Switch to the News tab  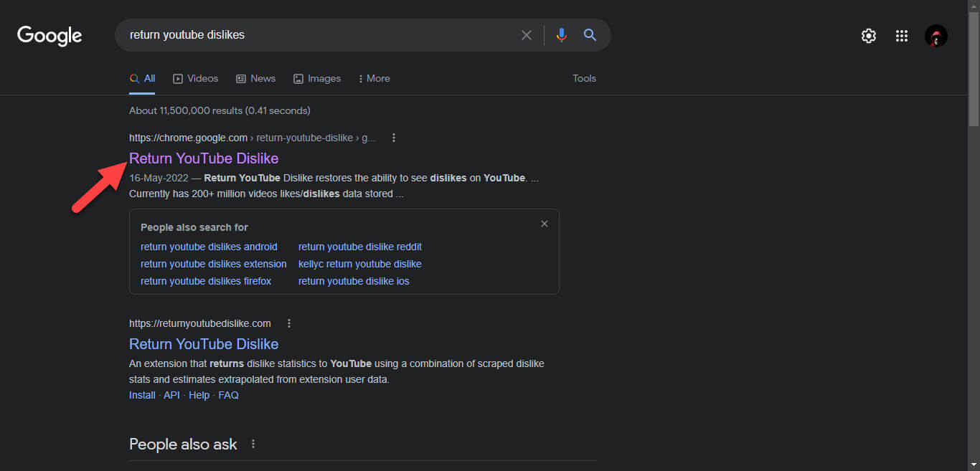[256, 78]
